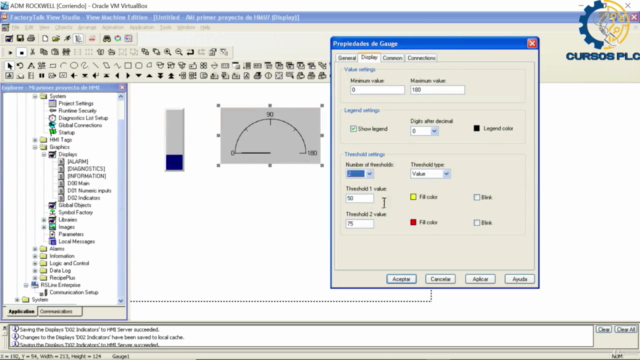Expand the Libraries node
640x360 pixels.
pos(44,220)
